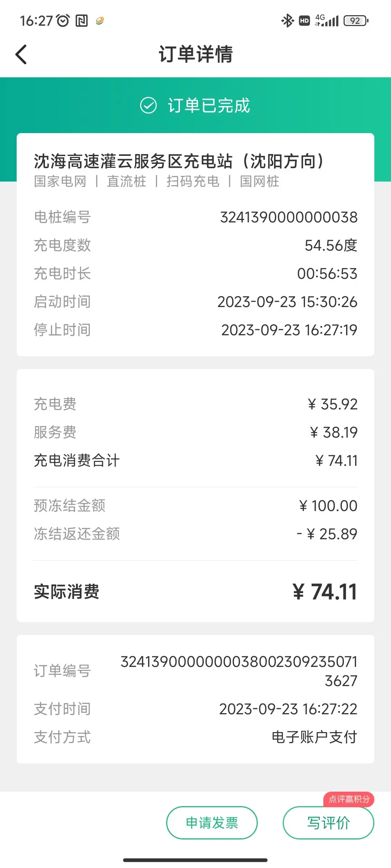Tap the HD call indicator icon
Viewport: 391px width, 868px height.
pos(304,21)
